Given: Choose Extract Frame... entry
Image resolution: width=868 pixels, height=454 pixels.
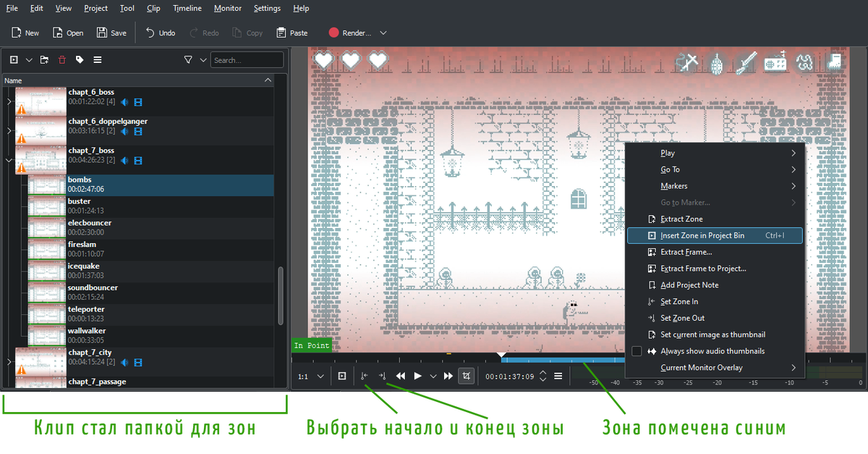Looking at the screenshot, I should (715, 252).
